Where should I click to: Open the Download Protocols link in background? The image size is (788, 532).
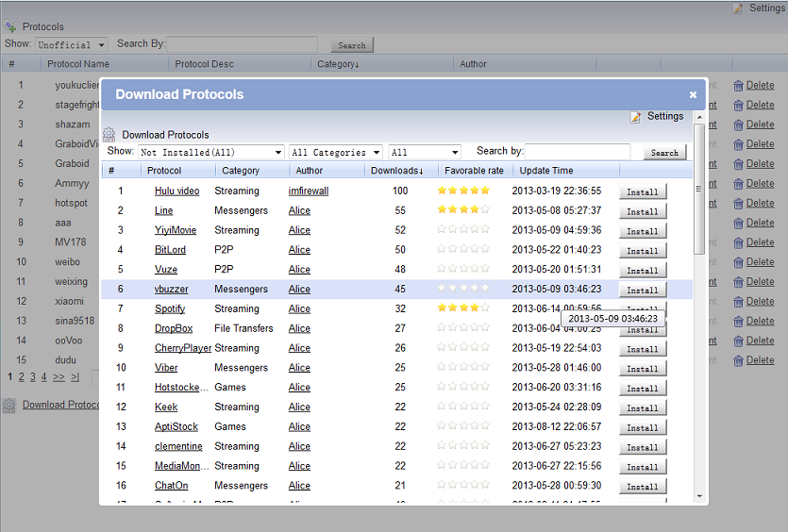(x=60, y=405)
